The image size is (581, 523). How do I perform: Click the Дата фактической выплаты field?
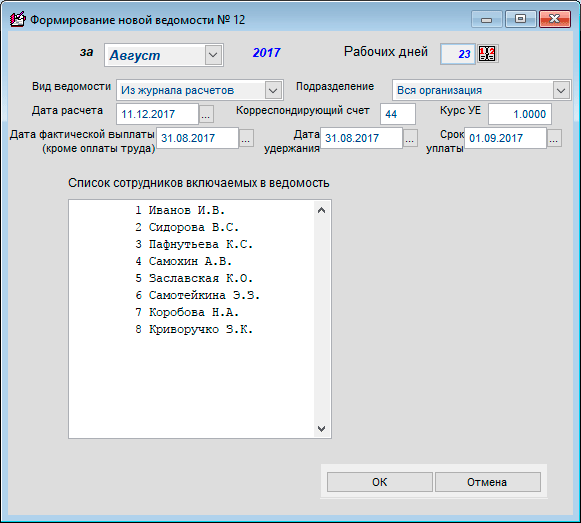[197, 138]
